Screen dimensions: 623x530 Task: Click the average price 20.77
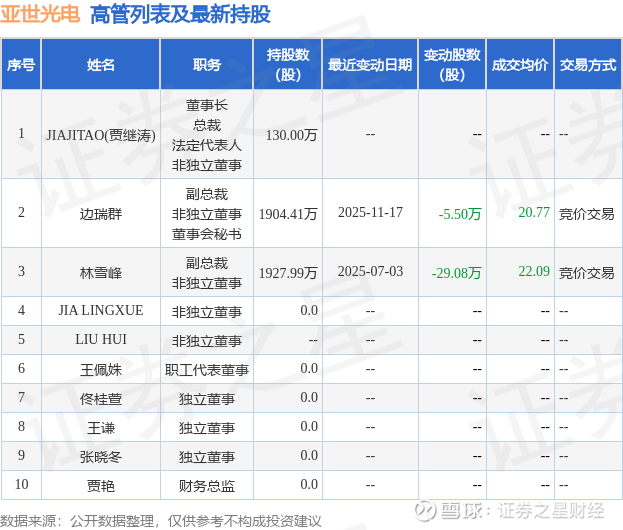point(534,213)
